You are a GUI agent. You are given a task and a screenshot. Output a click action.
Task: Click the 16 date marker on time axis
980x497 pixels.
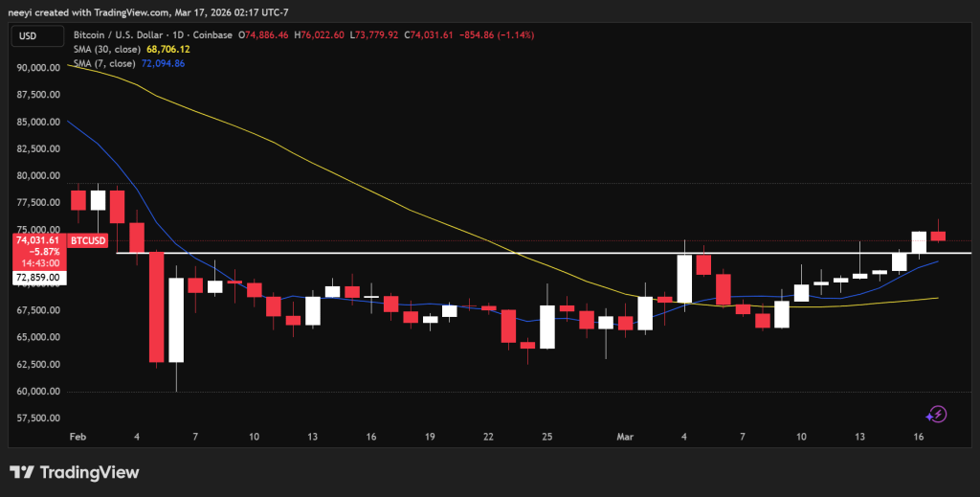918,437
